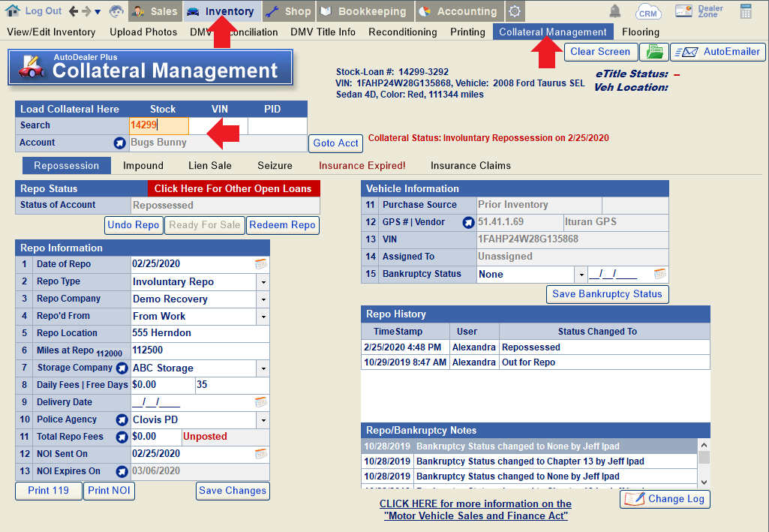This screenshot has width=769, height=532.
Task: Switch to the Impound tab
Action: [143, 166]
